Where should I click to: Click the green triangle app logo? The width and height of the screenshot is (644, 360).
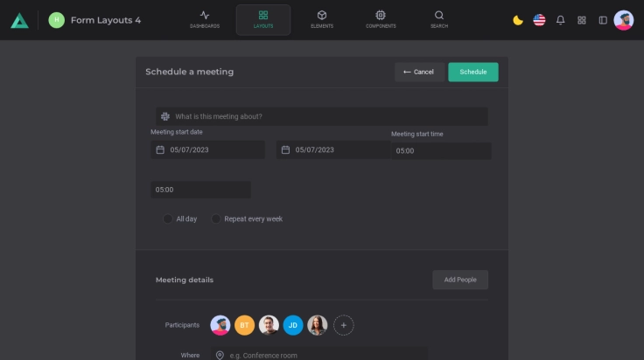click(x=19, y=20)
